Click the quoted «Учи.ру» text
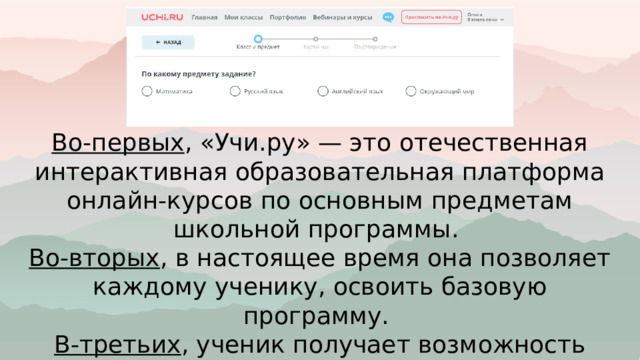Image resolution: width=640 pixels, height=360 pixels. [x=256, y=144]
